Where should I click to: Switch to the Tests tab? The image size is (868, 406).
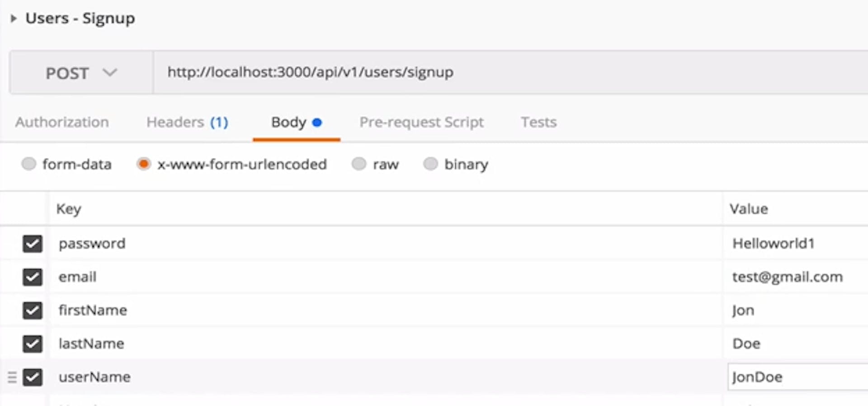(x=538, y=122)
